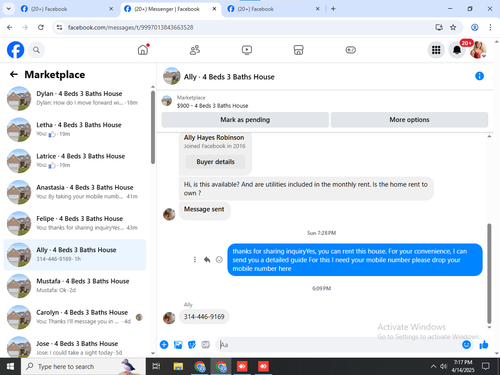
Task: Open Carolyn's conversation
Action: [75, 317]
